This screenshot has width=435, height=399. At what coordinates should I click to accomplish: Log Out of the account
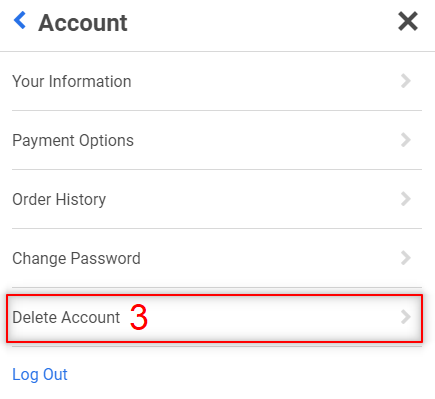[40, 374]
